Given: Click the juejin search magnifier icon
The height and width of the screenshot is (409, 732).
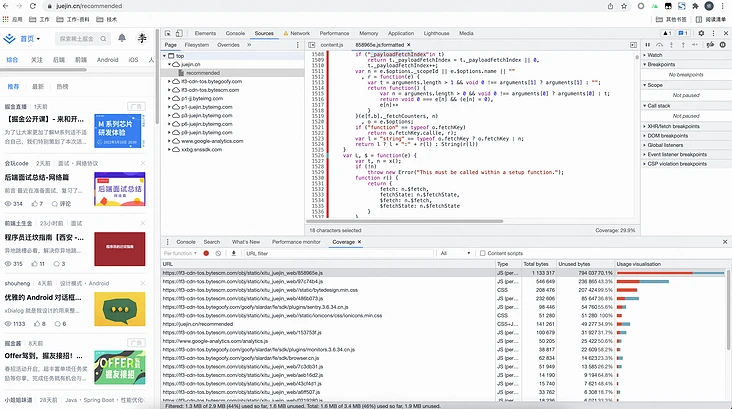Looking at the screenshot, I should coord(103,39).
